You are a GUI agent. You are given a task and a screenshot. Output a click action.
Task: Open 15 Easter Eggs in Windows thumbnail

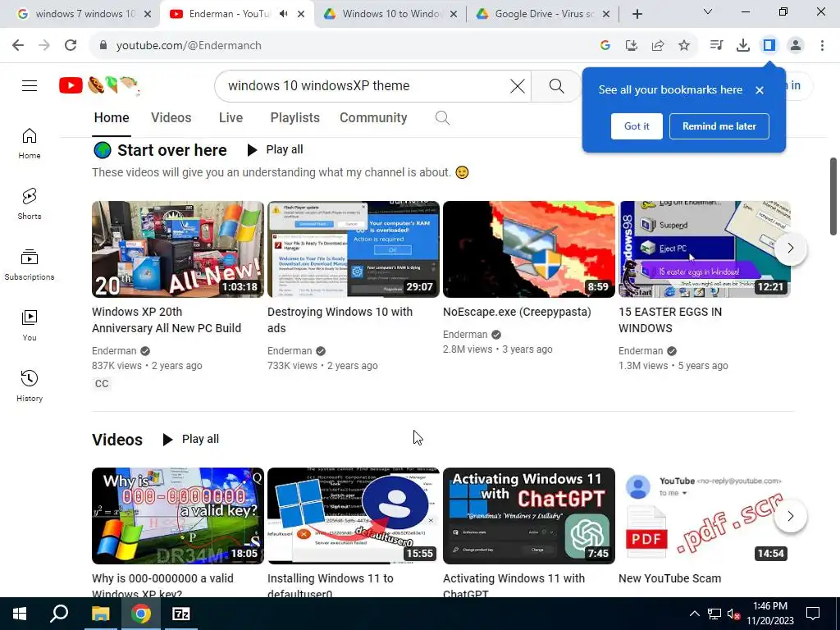(x=705, y=249)
